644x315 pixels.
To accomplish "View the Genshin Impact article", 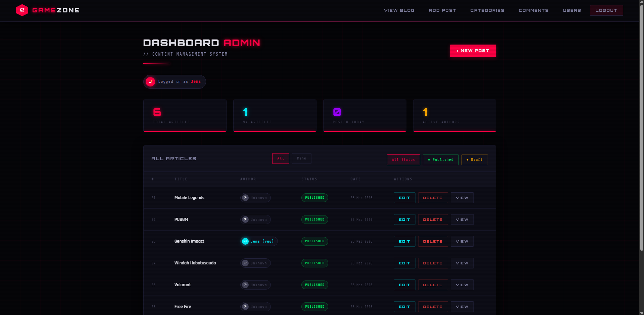I will (462, 241).
